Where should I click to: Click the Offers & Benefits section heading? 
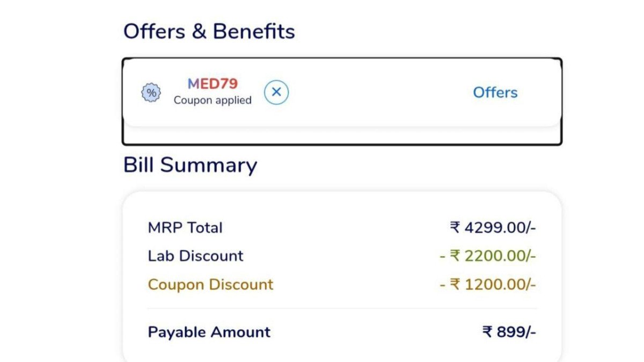209,32
